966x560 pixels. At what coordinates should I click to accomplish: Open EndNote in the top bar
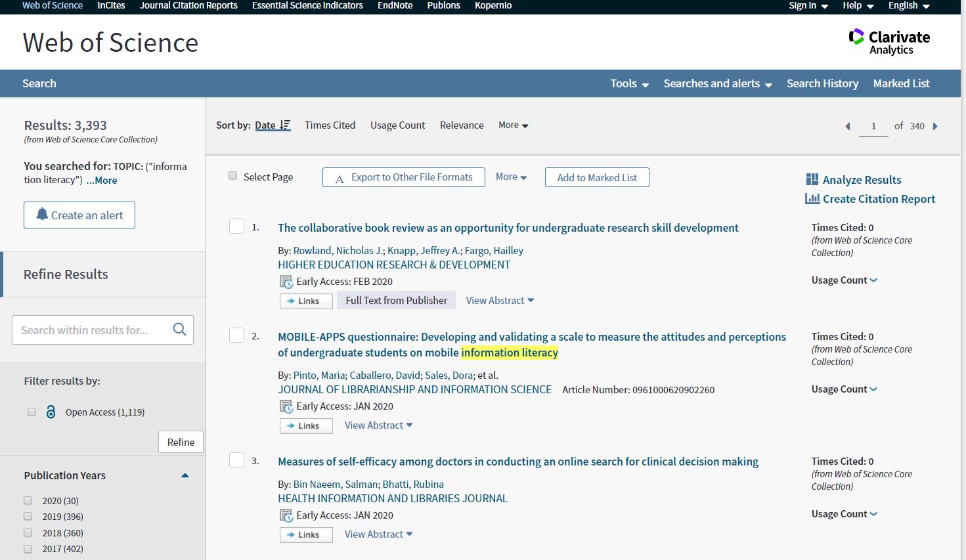395,5
